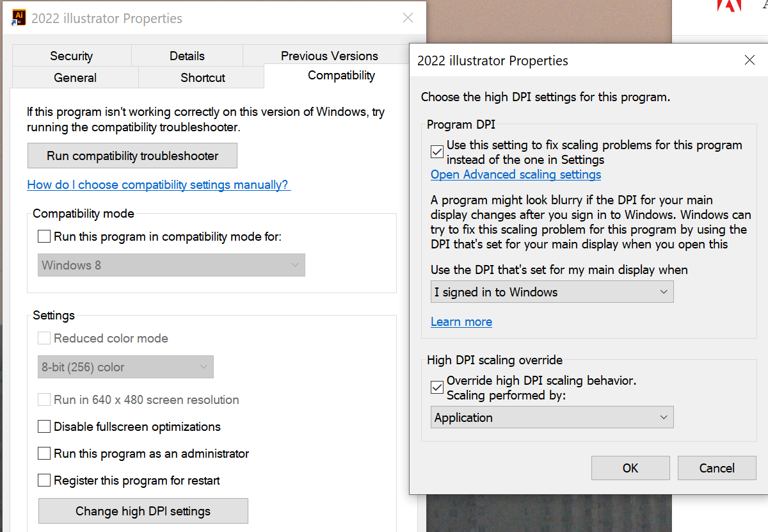Viewport: 768px width, 532px height.
Task: Select the General tab
Action: pyautogui.click(x=75, y=77)
